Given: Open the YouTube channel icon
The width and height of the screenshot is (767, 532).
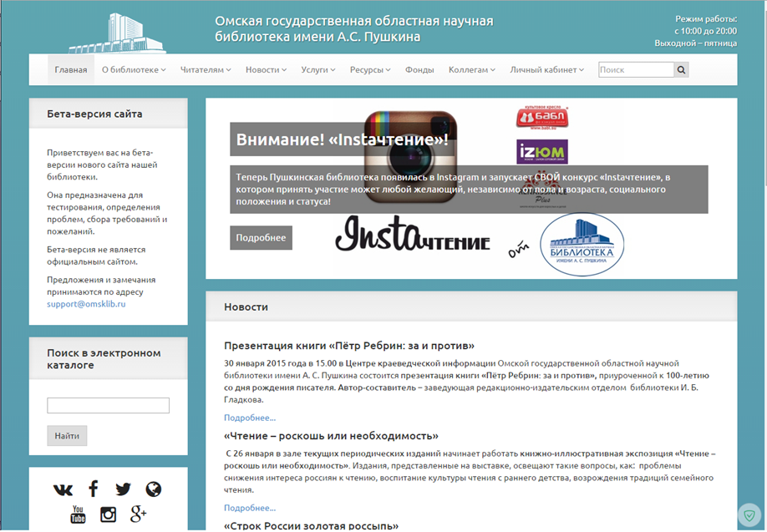Looking at the screenshot, I should point(78,514).
